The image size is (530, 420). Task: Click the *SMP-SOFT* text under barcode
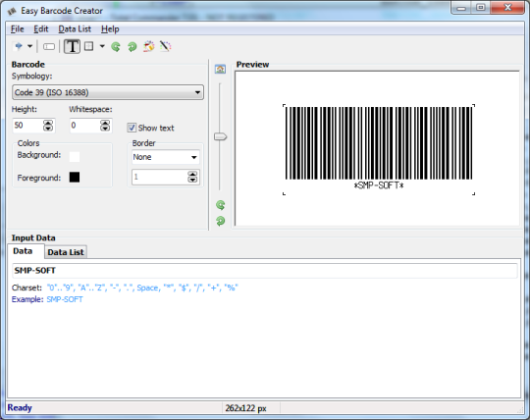pos(379,185)
